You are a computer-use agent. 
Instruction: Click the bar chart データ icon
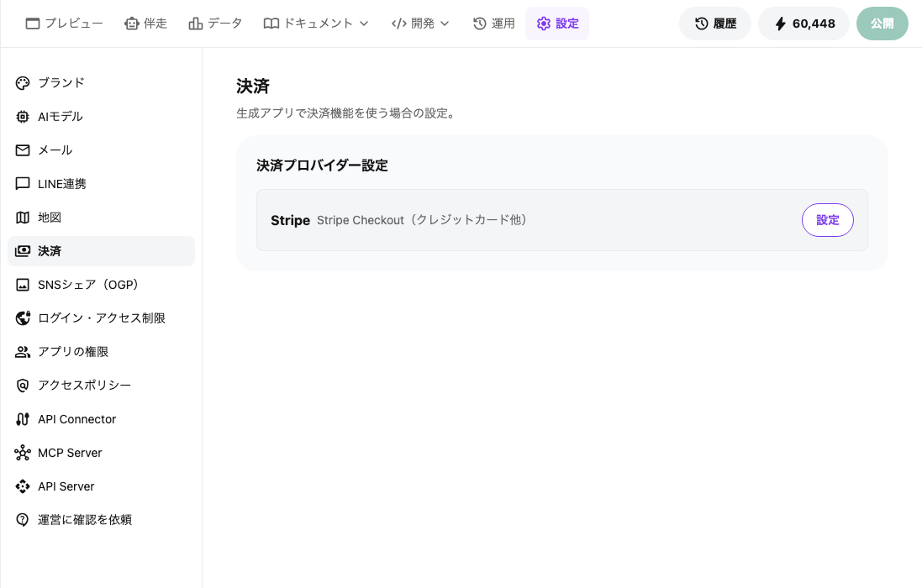[x=195, y=24]
